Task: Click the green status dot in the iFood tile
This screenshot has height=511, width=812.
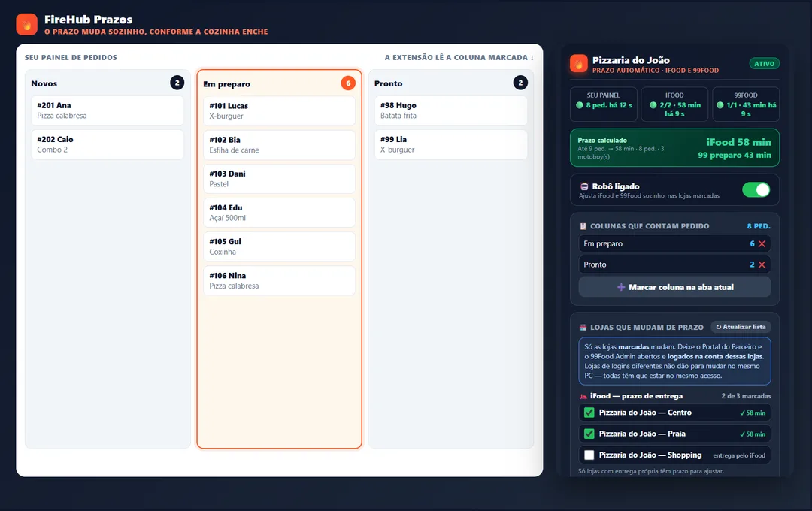Action: (653, 105)
